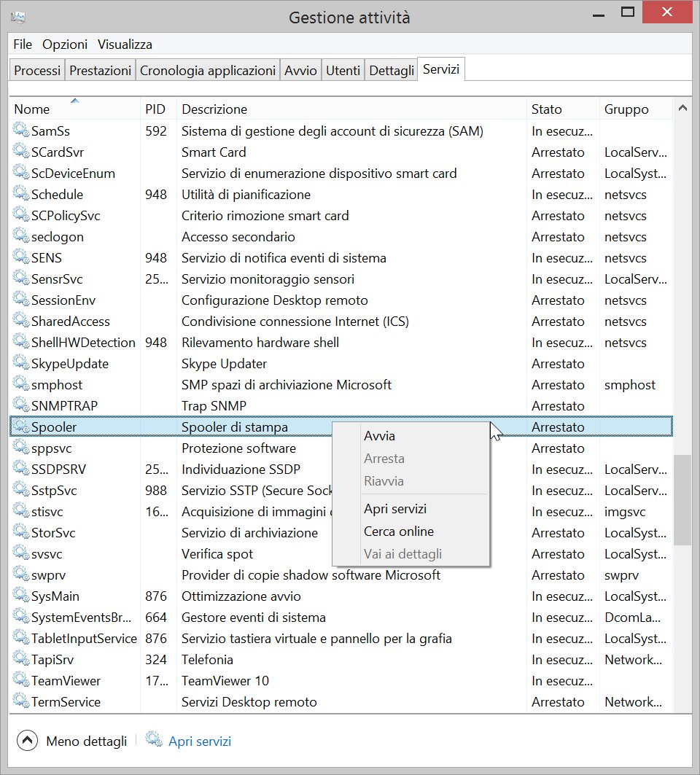The width and height of the screenshot is (700, 775).
Task: Sort services by the Descrizione column header
Action: pos(351,109)
